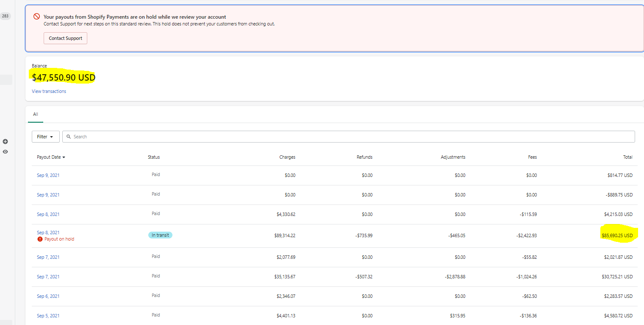Image resolution: width=644 pixels, height=325 pixels.
Task: Click the $89,314.22 charges cell
Action: tap(285, 235)
